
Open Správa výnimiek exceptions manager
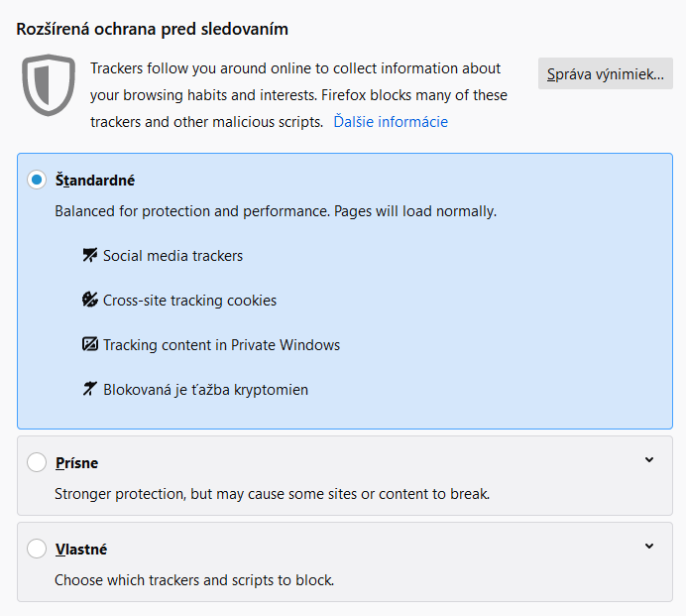click(x=605, y=73)
